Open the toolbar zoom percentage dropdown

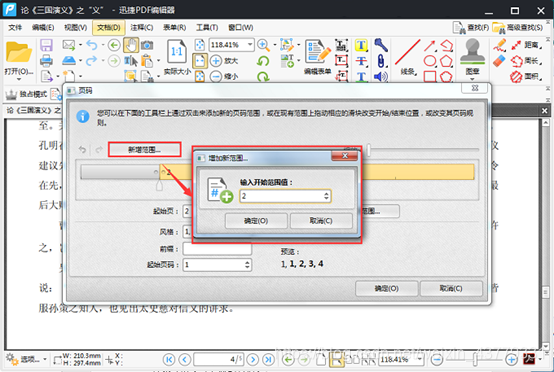(x=250, y=45)
